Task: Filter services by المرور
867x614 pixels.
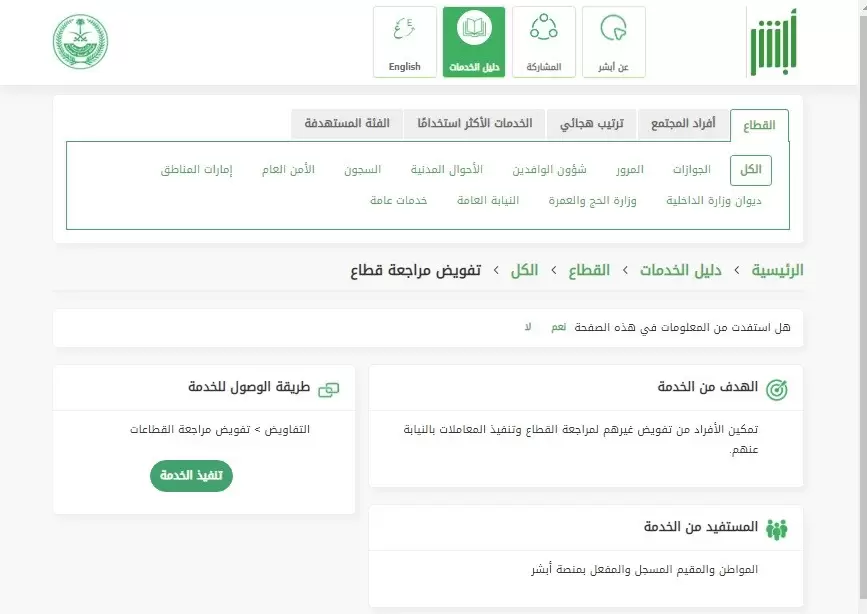Action: (x=630, y=170)
